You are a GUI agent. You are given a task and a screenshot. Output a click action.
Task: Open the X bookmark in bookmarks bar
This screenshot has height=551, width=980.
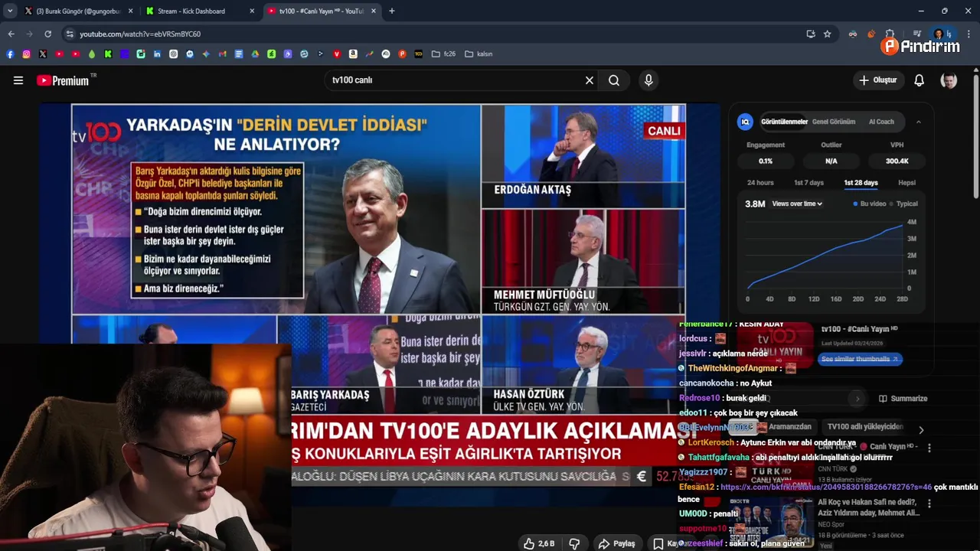(43, 54)
